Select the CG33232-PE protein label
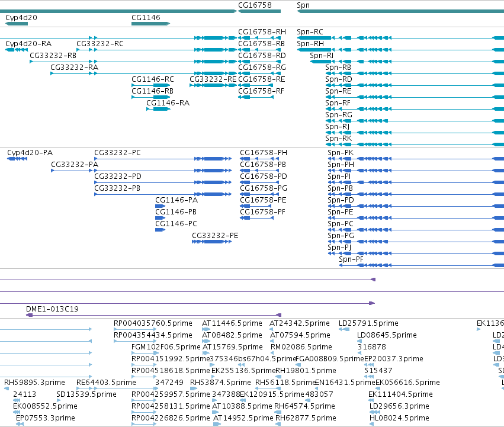This screenshot has width=504, height=427. coord(215,236)
